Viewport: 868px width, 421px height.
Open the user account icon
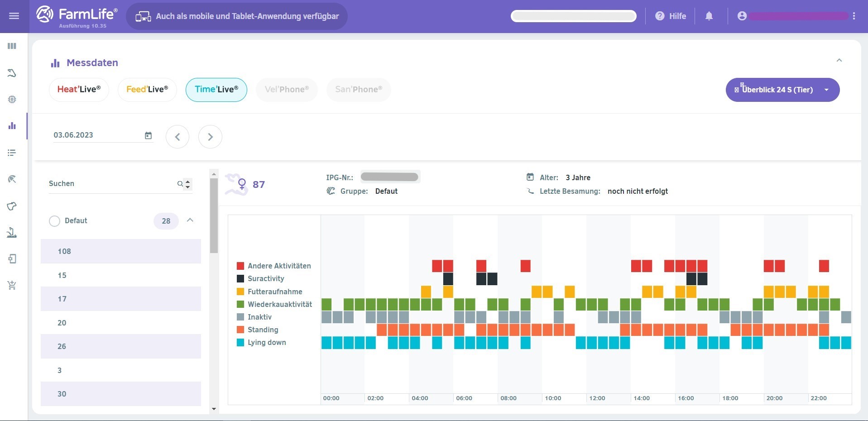(742, 16)
